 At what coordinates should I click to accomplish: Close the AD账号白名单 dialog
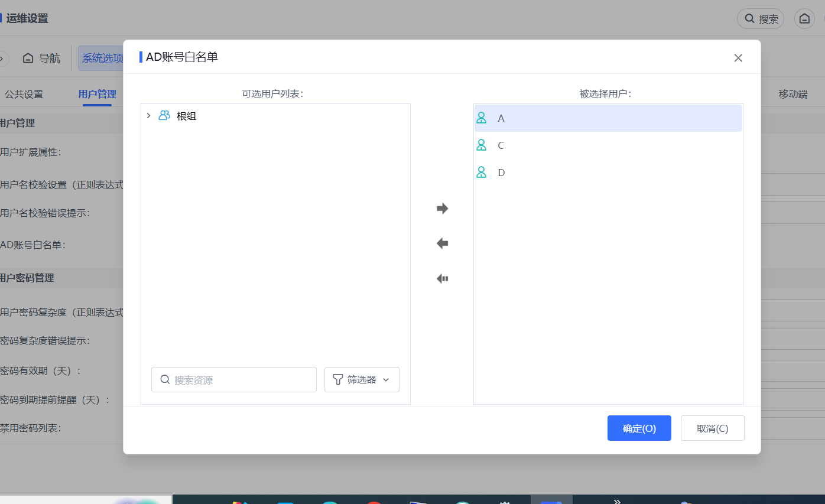[738, 58]
